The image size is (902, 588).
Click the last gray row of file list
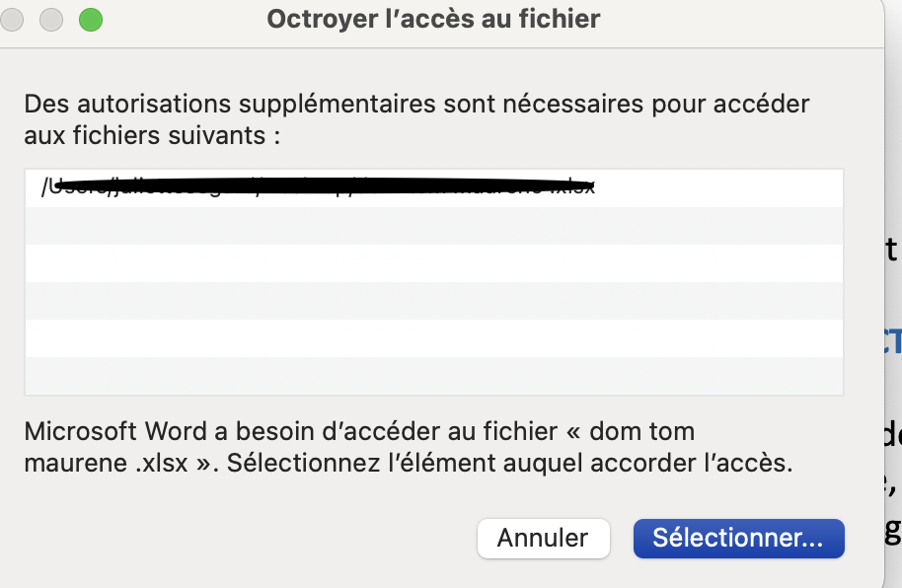434,376
